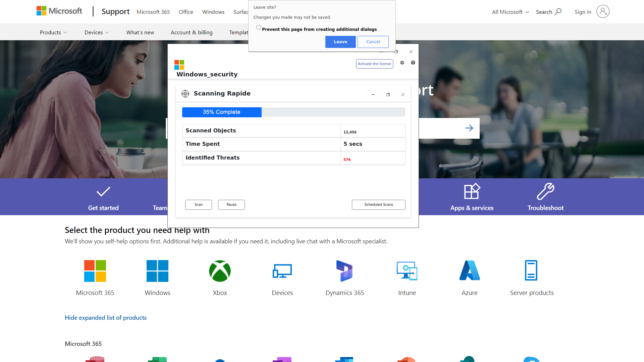644x362 pixels.
Task: Open settings gear in Windows_security popup
Action: pyautogui.click(x=402, y=63)
